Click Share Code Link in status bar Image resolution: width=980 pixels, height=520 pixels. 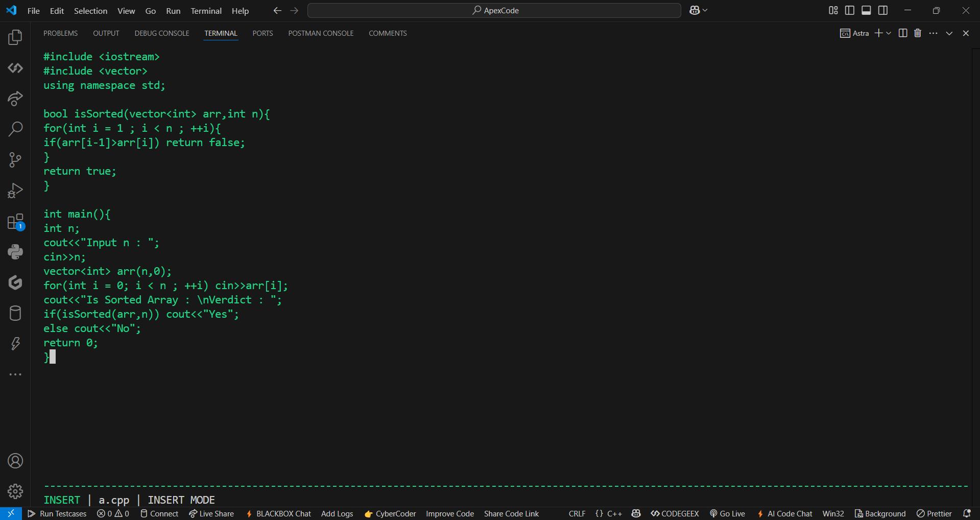[x=511, y=513]
